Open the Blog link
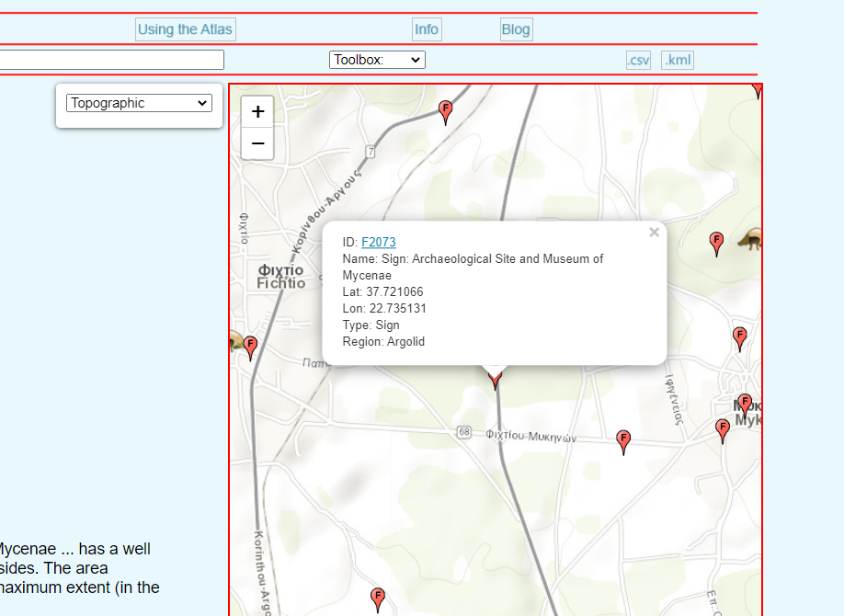Screen dimensions: 844x616 pyautogui.click(x=516, y=29)
